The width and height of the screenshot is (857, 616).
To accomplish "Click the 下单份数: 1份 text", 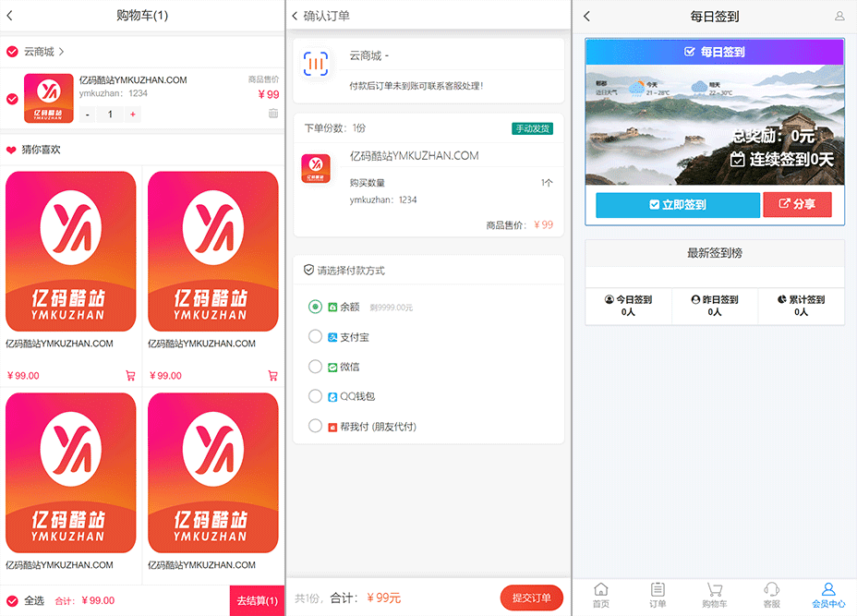I will click(335, 127).
